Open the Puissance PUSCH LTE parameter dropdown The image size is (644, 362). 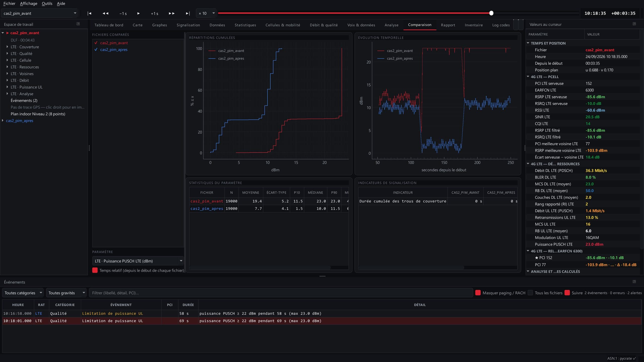coord(138,261)
